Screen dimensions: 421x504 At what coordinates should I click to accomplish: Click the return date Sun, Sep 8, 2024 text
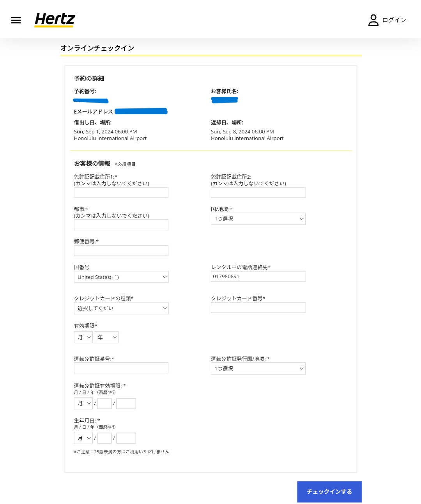242,132
